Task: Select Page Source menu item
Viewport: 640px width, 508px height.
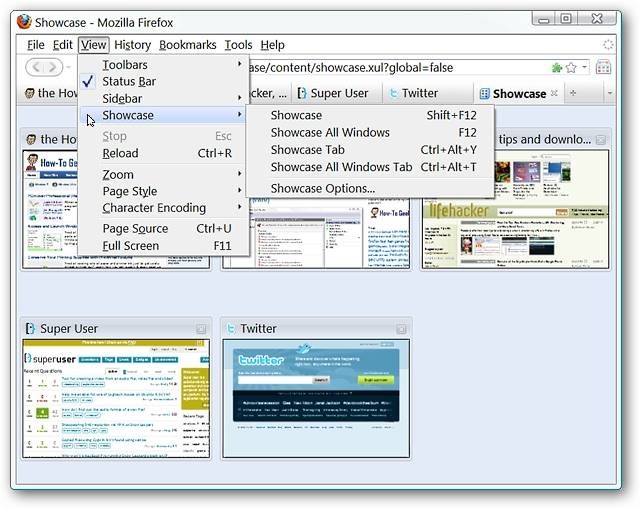Action: point(163,228)
